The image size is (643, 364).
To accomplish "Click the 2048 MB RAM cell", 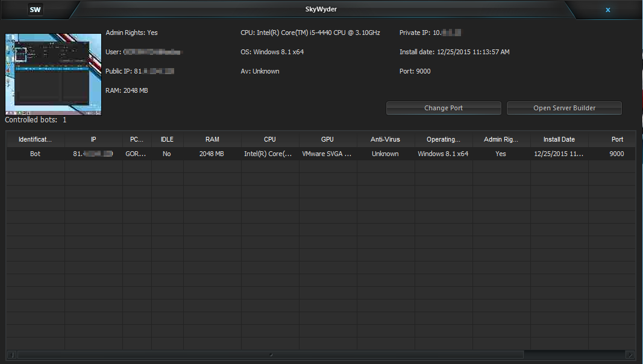I will tap(212, 154).
